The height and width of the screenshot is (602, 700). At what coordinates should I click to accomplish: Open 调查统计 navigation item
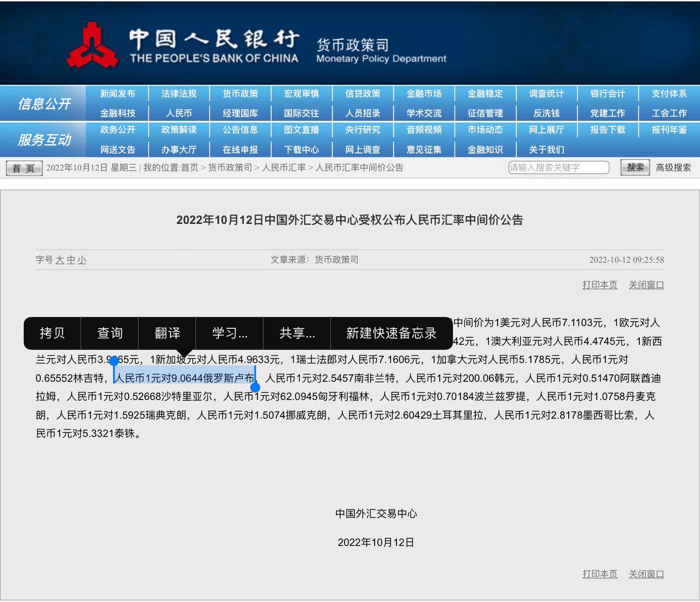tap(546, 94)
